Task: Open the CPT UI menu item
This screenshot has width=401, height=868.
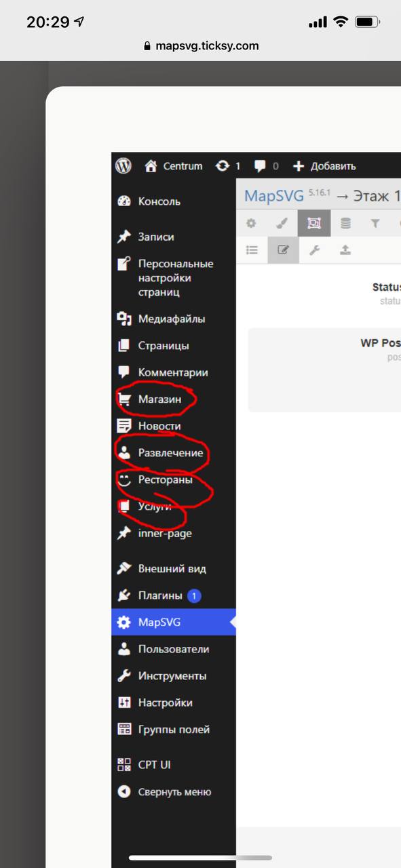Action: pyautogui.click(x=174, y=765)
